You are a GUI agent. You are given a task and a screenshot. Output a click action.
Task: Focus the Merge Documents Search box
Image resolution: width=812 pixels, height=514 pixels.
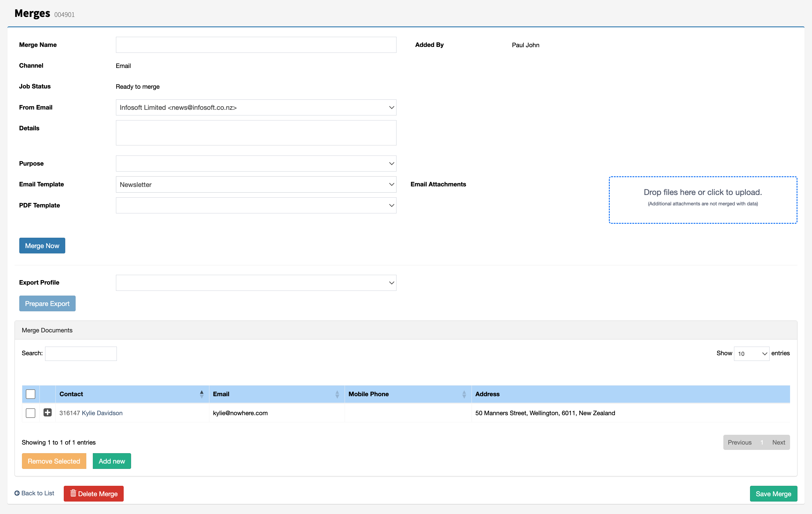point(81,353)
